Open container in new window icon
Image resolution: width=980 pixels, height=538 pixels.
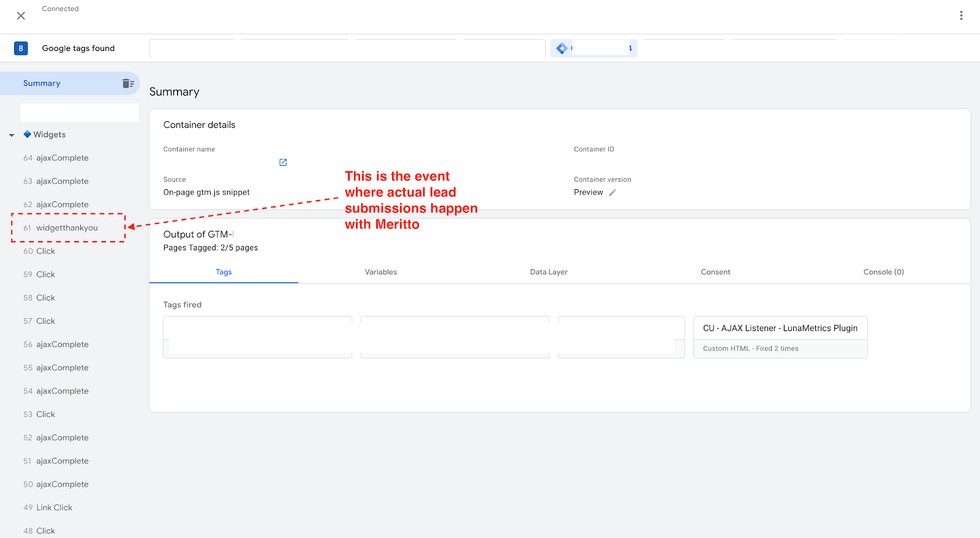tap(283, 162)
